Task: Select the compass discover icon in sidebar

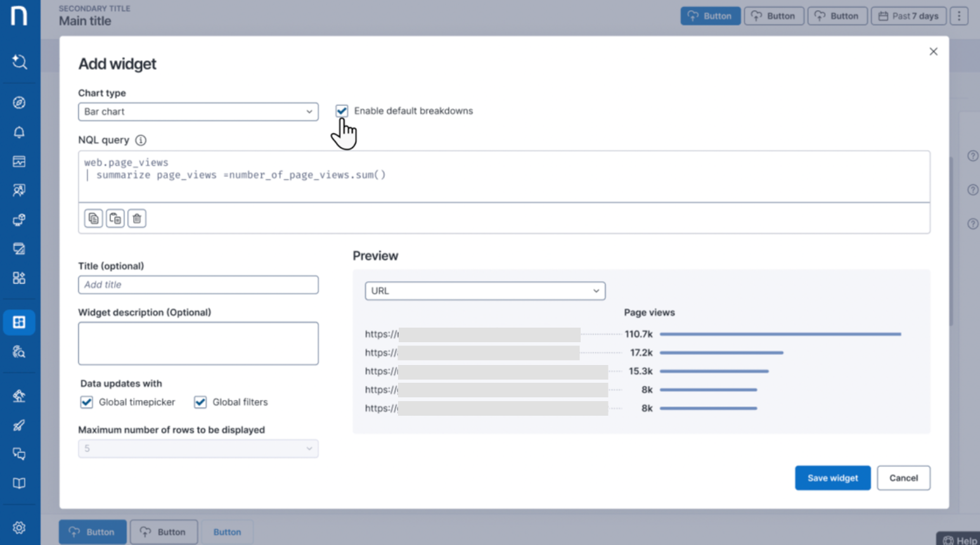Action: click(x=19, y=102)
